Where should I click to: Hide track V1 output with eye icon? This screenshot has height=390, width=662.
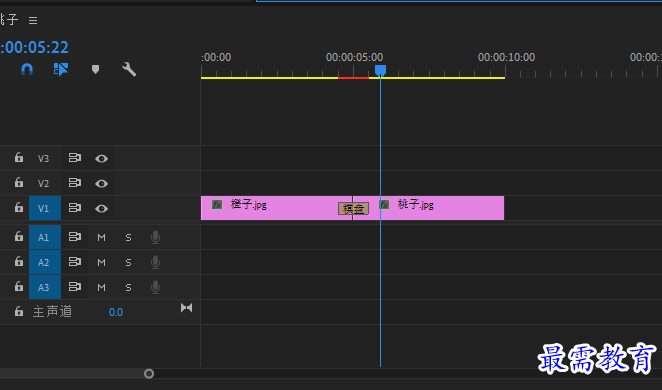101,209
